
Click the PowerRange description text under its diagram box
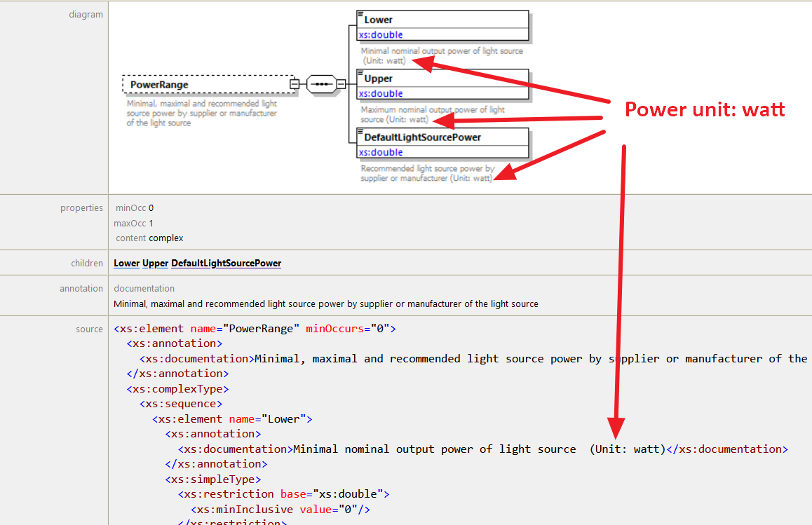(202, 114)
